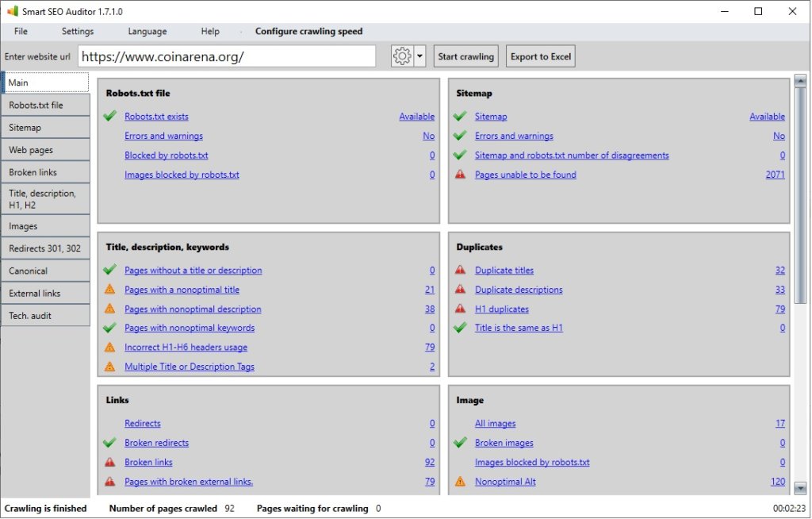Image resolution: width=812 pixels, height=519 pixels.
Task: Click red warning icon beside Broken links
Action: pos(109,462)
